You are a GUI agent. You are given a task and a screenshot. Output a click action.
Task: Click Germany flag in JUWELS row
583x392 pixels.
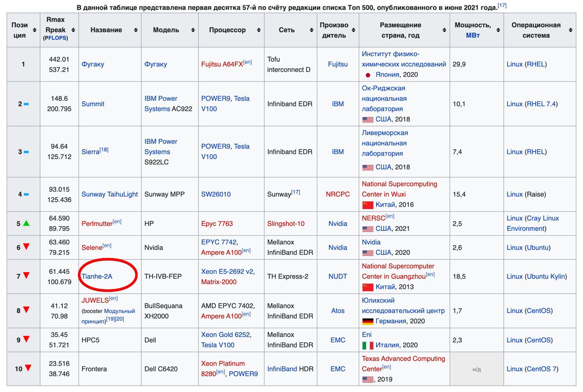click(368, 321)
